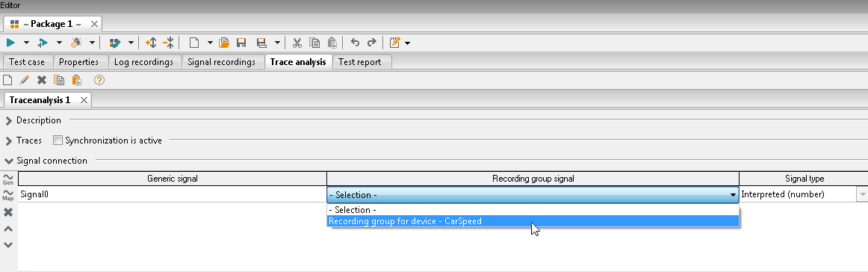Click the step-run play icon
The width and height of the screenshot is (868, 272).
[x=43, y=43]
